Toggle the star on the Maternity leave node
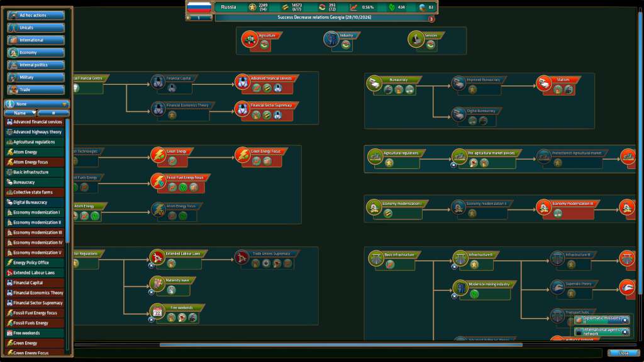 [x=152, y=292]
